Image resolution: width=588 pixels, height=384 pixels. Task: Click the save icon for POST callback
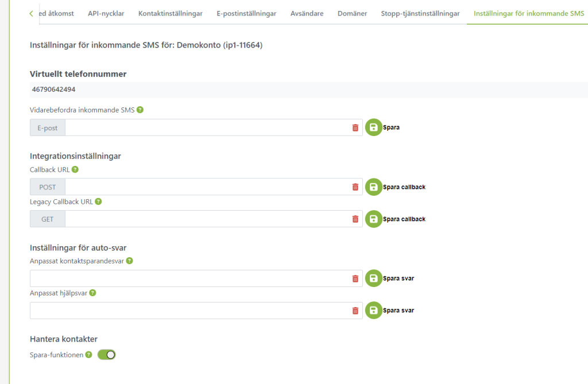click(373, 187)
